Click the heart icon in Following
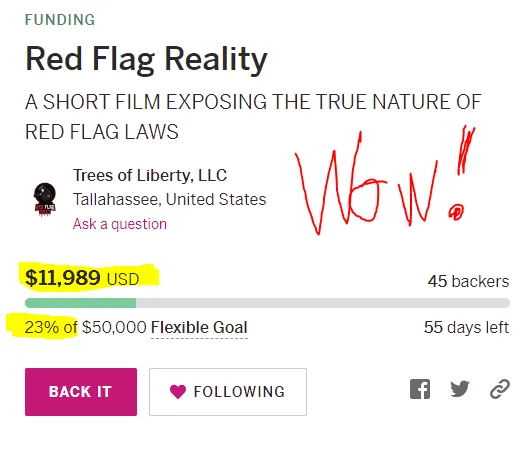This screenshot has height=449, width=528. click(x=178, y=391)
